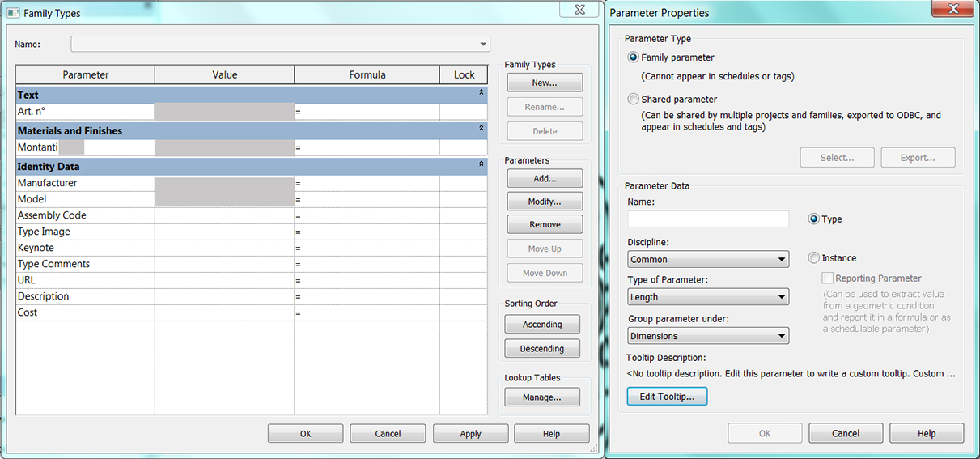Sort parameters in Ascending order

pyautogui.click(x=542, y=325)
